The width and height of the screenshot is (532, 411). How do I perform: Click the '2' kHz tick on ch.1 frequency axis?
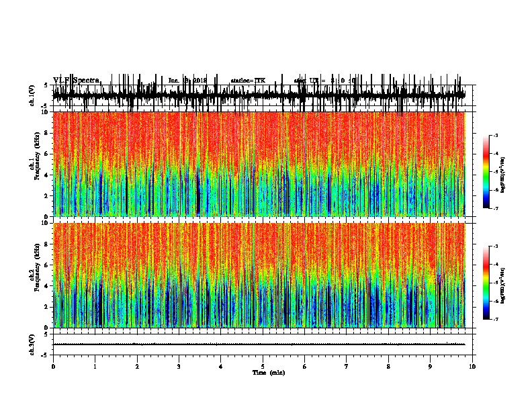tap(47, 196)
